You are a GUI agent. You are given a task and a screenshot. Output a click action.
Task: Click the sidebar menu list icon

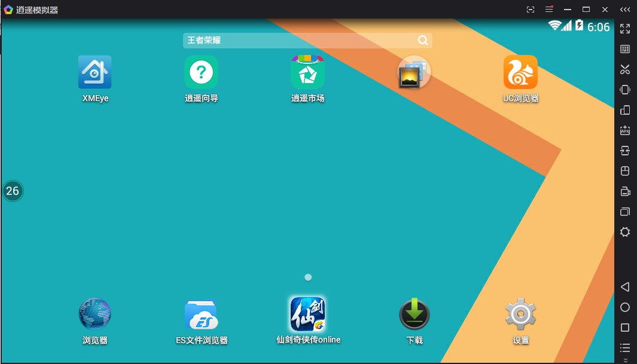[x=625, y=347]
